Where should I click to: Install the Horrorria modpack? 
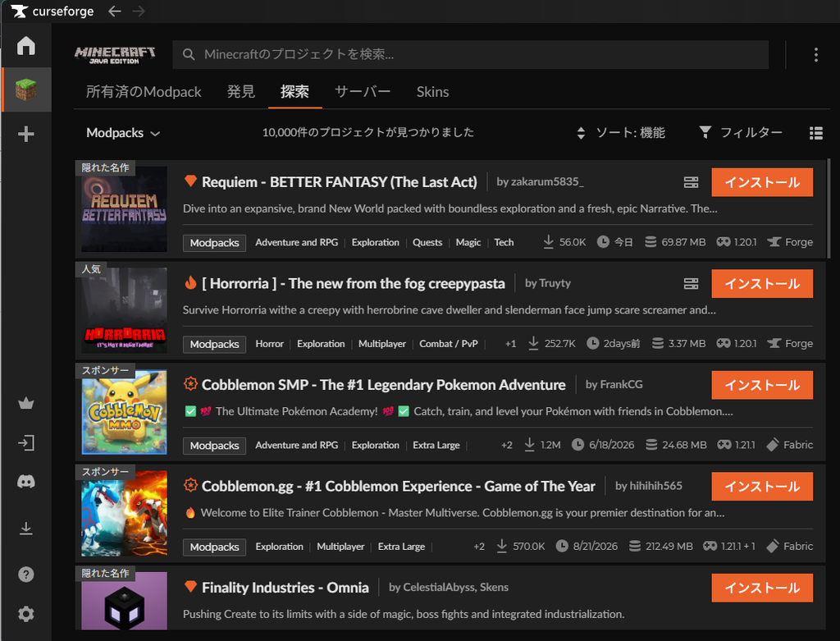[x=762, y=283]
